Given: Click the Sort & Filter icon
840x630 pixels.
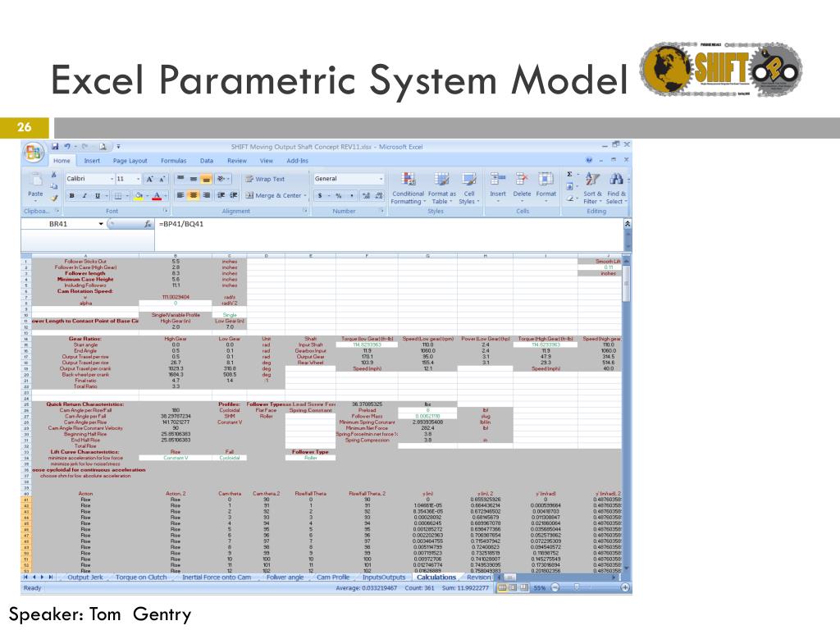Looking at the screenshot, I should pyautogui.click(x=593, y=180).
